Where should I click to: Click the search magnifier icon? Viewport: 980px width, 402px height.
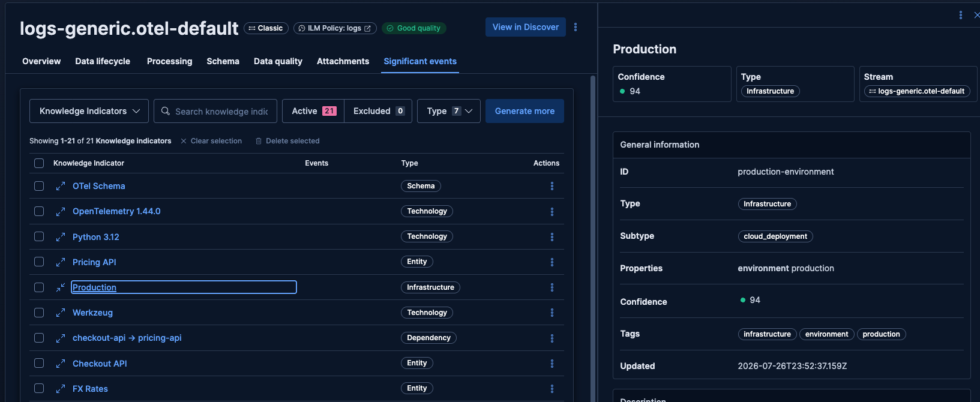point(166,111)
